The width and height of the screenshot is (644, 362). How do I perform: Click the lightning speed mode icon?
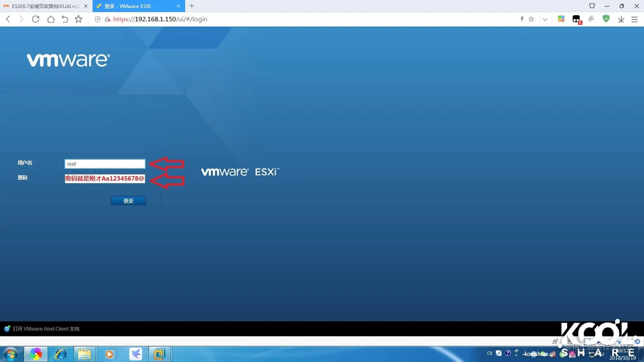(x=522, y=19)
